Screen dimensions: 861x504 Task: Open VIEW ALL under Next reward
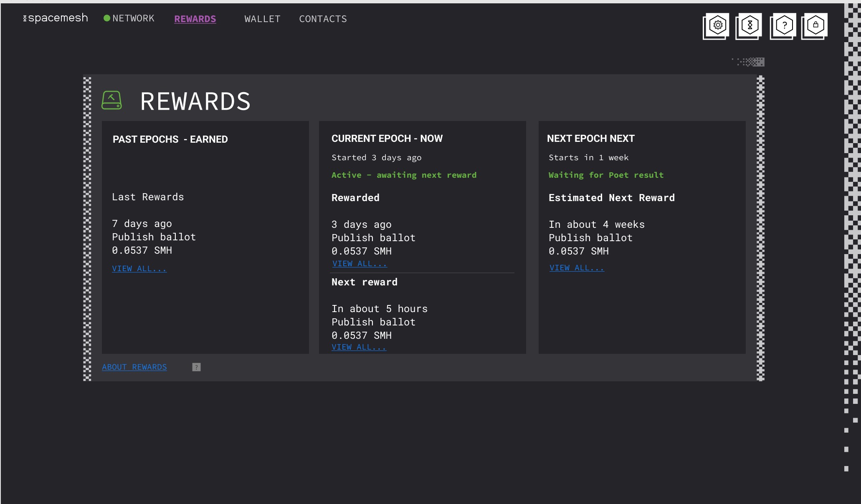(x=359, y=347)
